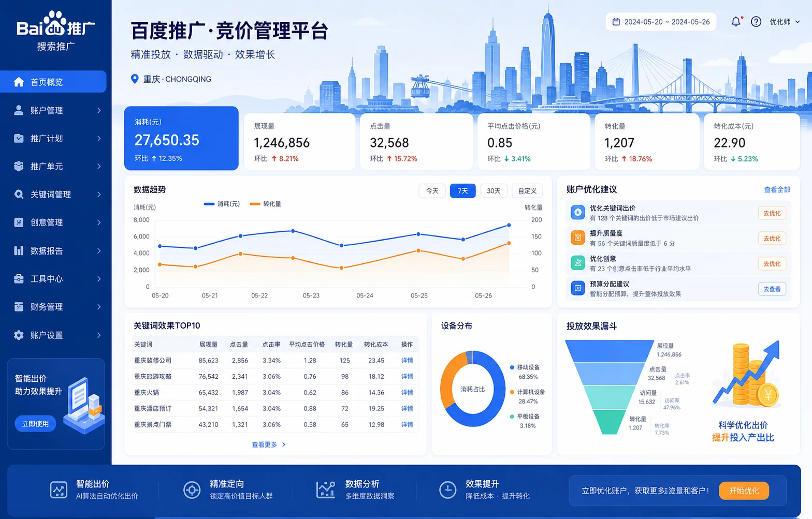Open 详情 for 重庆火锅
812x519 pixels.
(x=407, y=392)
